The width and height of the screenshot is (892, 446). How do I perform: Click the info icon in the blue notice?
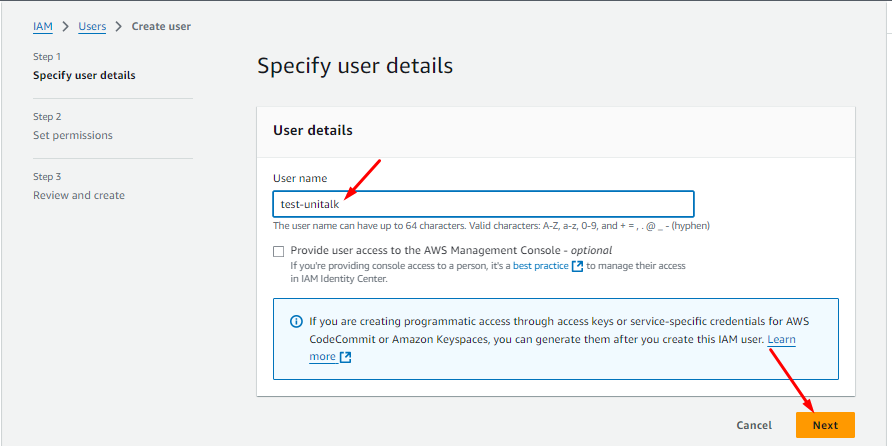[296, 322]
